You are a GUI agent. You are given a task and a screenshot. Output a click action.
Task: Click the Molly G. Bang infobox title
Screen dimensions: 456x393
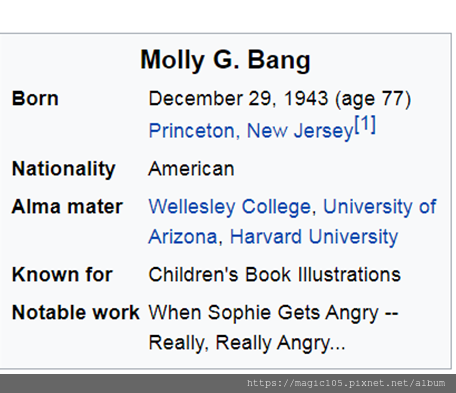(225, 60)
